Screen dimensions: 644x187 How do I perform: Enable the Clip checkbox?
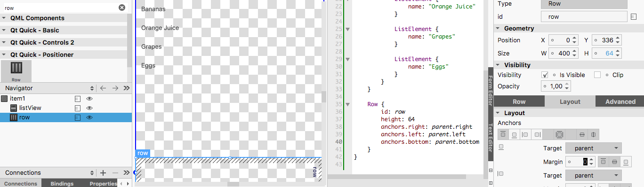(x=597, y=75)
